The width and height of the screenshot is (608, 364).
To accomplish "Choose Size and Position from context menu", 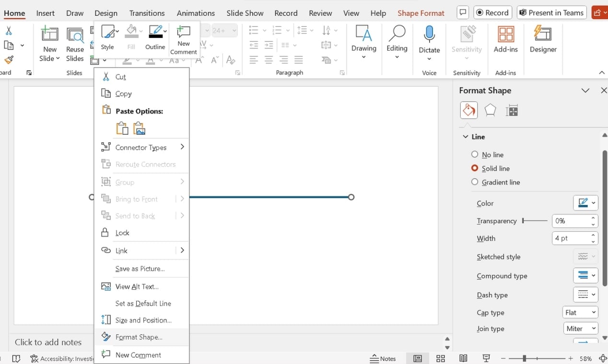I will pos(142,320).
